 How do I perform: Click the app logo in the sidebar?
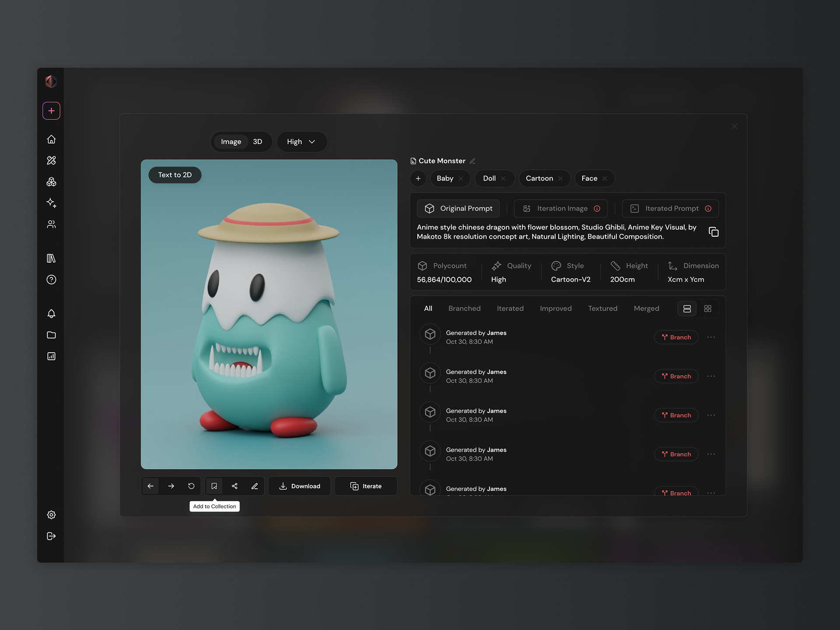point(51,81)
